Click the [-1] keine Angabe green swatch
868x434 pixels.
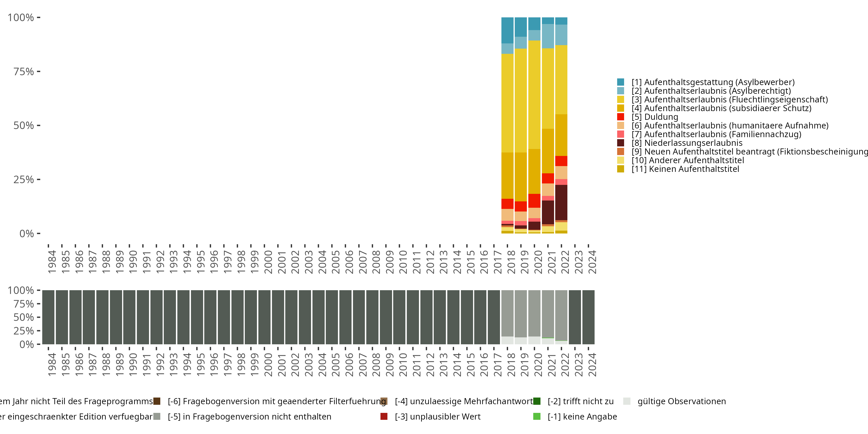(x=537, y=416)
